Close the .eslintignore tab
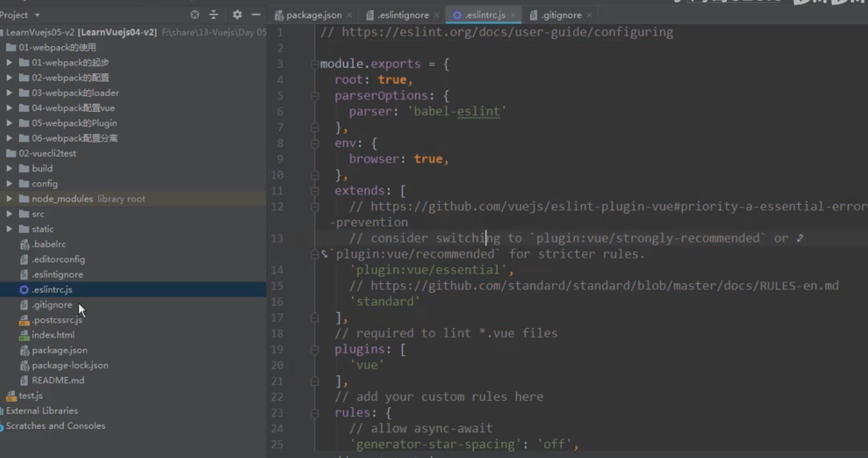 (437, 15)
